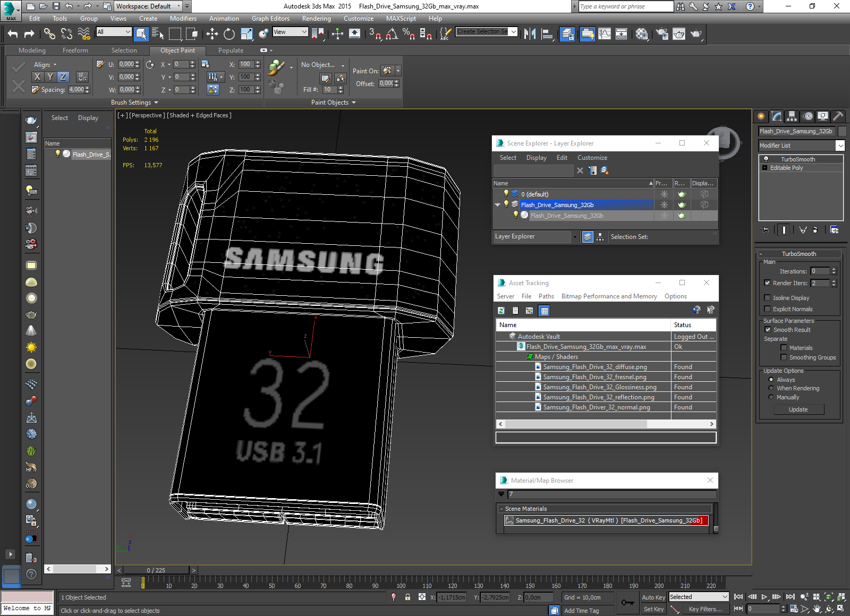Refresh the Asset Tracking list
The width and height of the screenshot is (850, 616).
tap(501, 311)
